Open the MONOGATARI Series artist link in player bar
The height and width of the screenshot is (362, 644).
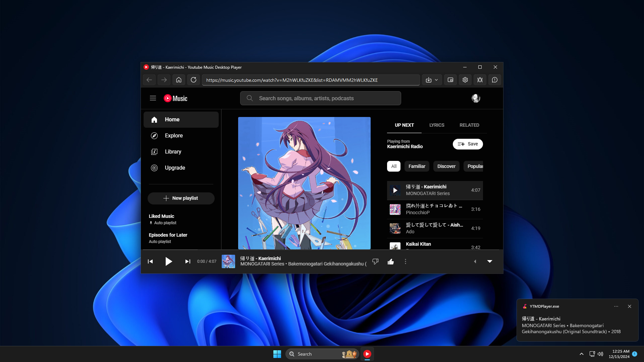[x=262, y=264]
